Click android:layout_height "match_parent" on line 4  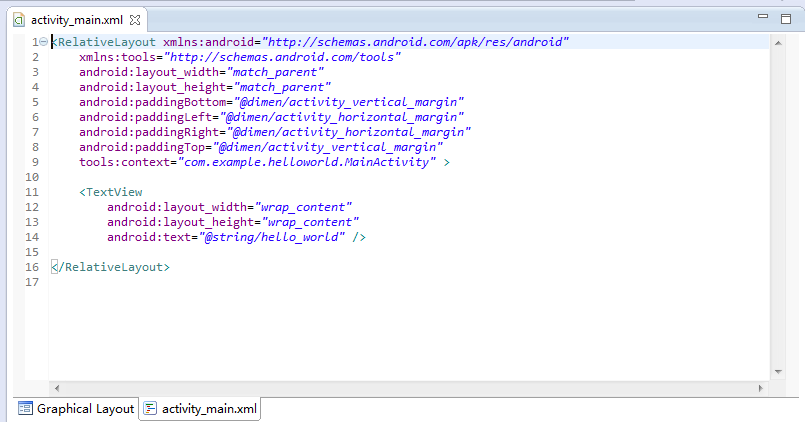(205, 87)
